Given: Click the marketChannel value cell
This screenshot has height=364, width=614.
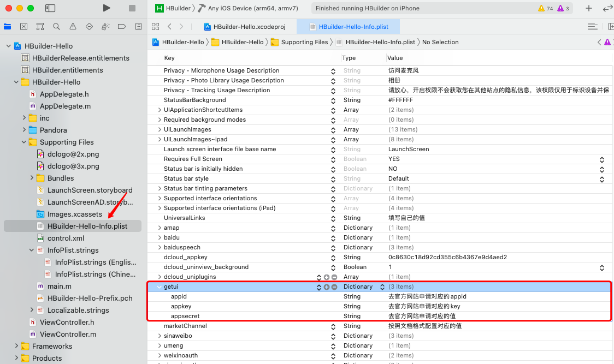Looking at the screenshot, I should click(425, 326).
